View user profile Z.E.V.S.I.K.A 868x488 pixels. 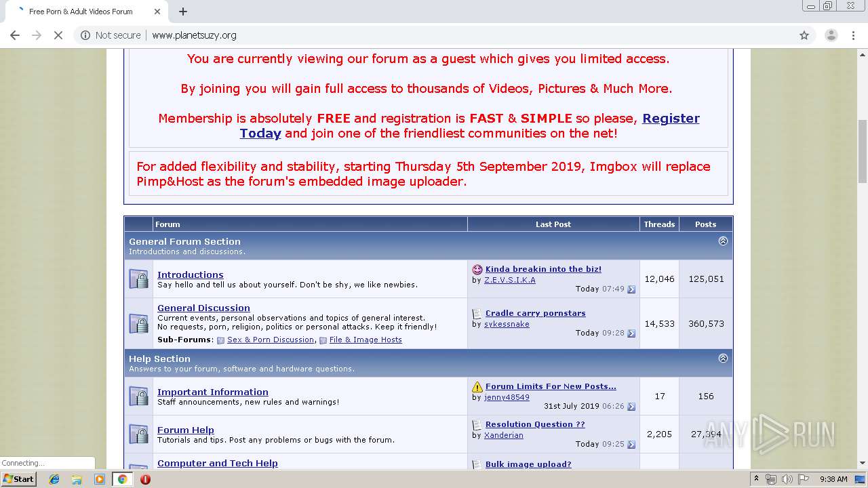click(x=510, y=280)
